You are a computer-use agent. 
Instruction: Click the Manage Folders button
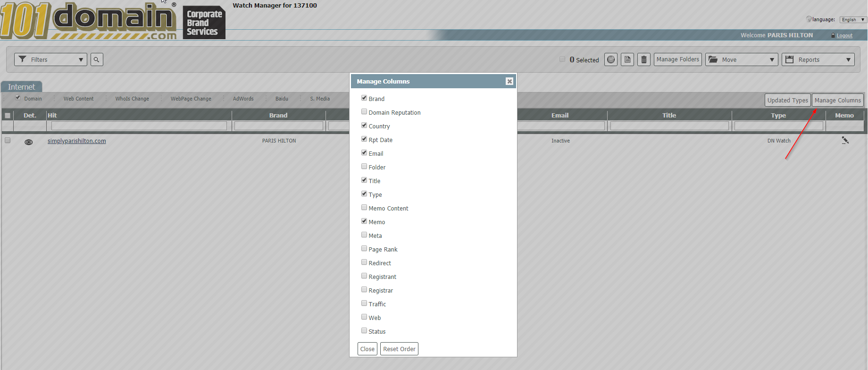677,59
